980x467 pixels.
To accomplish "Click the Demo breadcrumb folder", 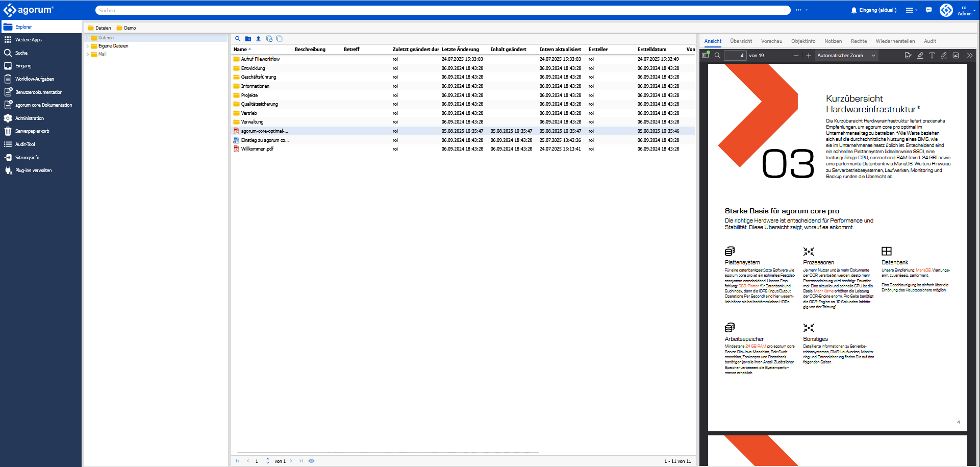I will pyautogui.click(x=126, y=28).
